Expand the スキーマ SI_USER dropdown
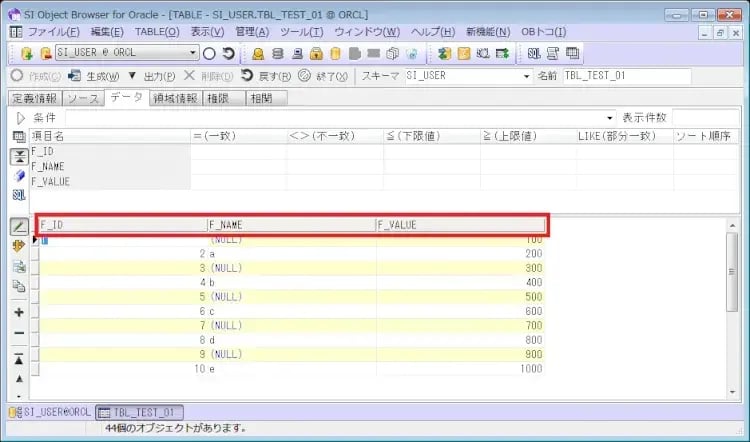 527,76
